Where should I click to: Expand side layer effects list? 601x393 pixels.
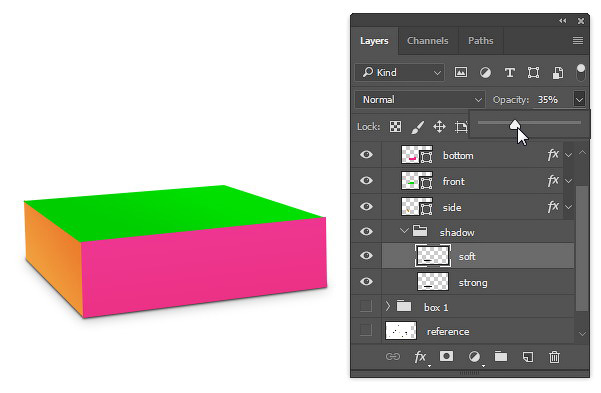tap(569, 207)
